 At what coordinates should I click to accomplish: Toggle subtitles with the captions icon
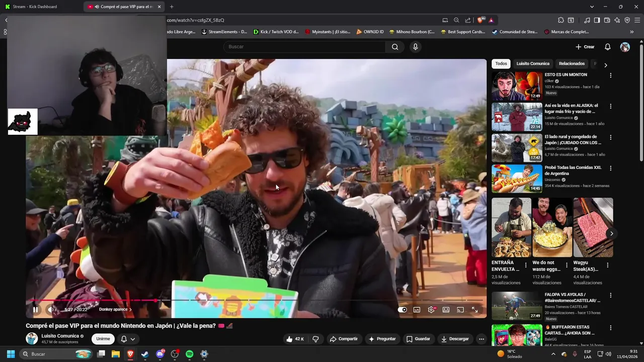click(417, 310)
